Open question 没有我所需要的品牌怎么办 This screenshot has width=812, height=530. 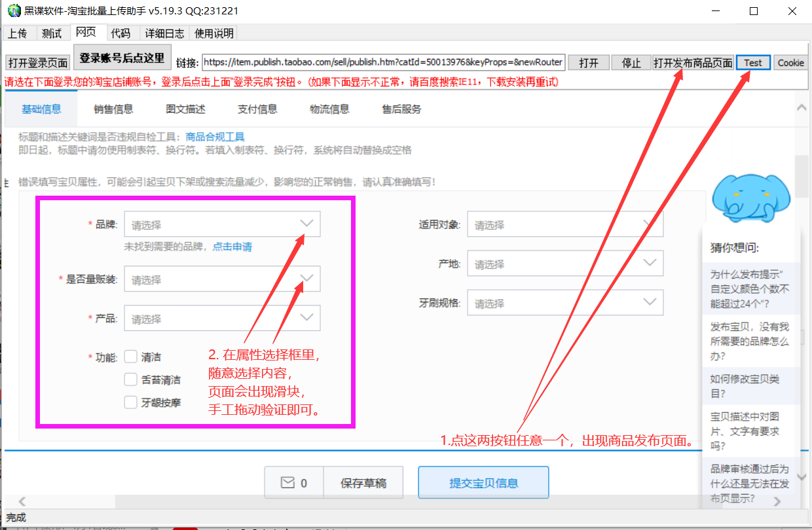pyautogui.click(x=750, y=342)
